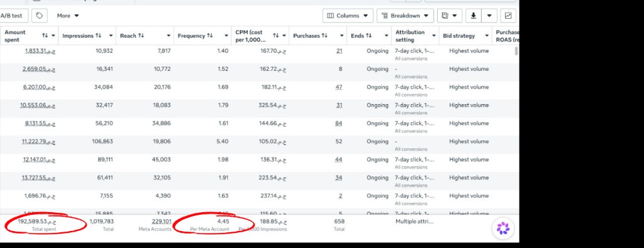Select impressions value 10,932
Viewport: 644px width, 248px height.
point(104,51)
